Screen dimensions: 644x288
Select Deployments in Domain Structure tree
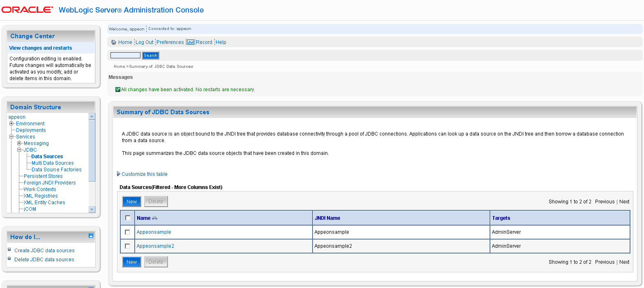(31, 130)
